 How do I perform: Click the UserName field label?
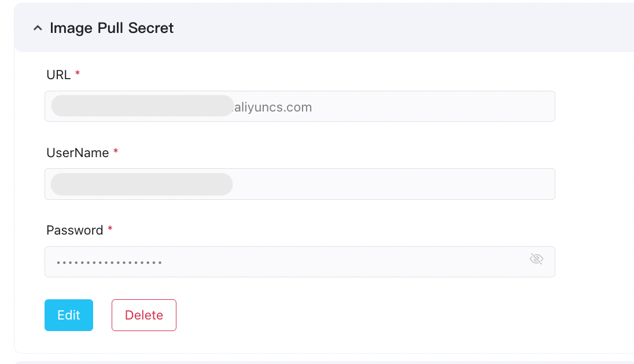tap(78, 153)
